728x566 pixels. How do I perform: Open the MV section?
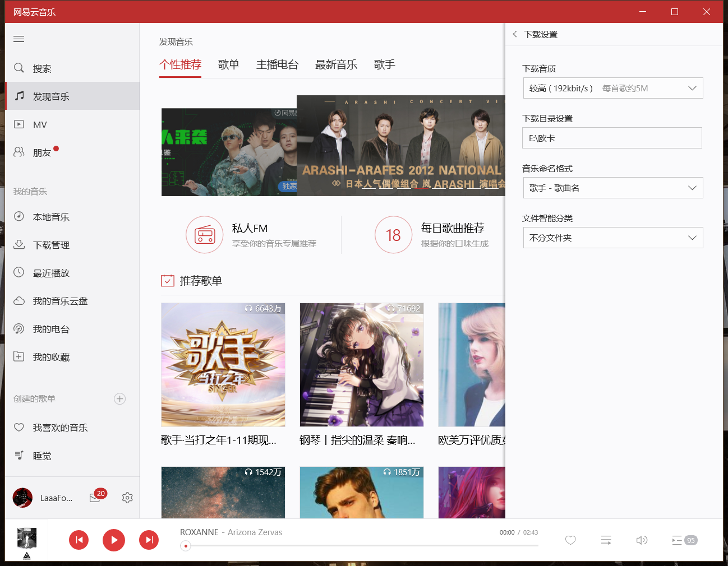click(x=72, y=124)
